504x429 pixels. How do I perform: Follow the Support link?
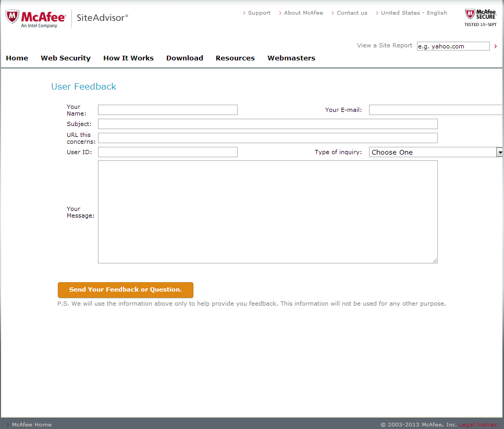[x=256, y=13]
